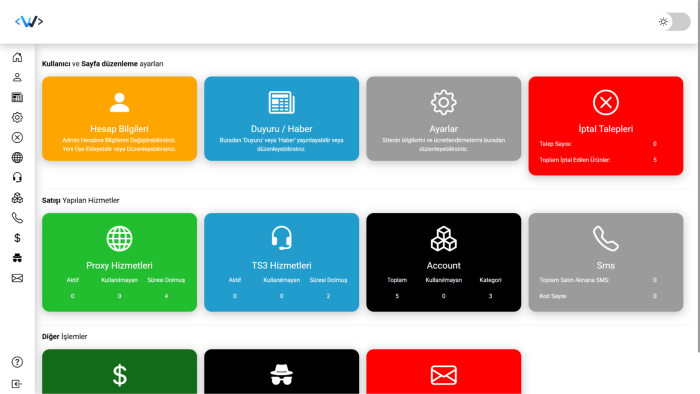Open the Proxy Hizmetleri green card
The image size is (700, 394).
coord(119,262)
